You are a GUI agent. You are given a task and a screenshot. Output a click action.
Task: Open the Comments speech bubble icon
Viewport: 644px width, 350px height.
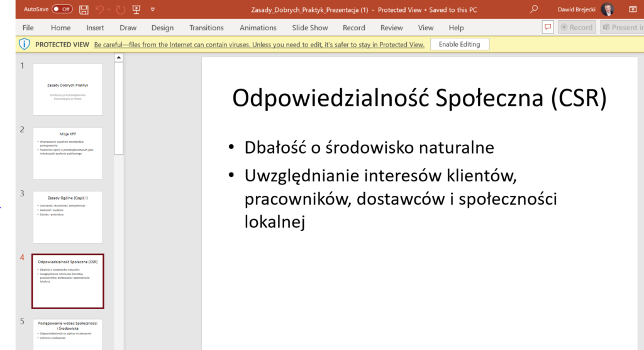(548, 28)
